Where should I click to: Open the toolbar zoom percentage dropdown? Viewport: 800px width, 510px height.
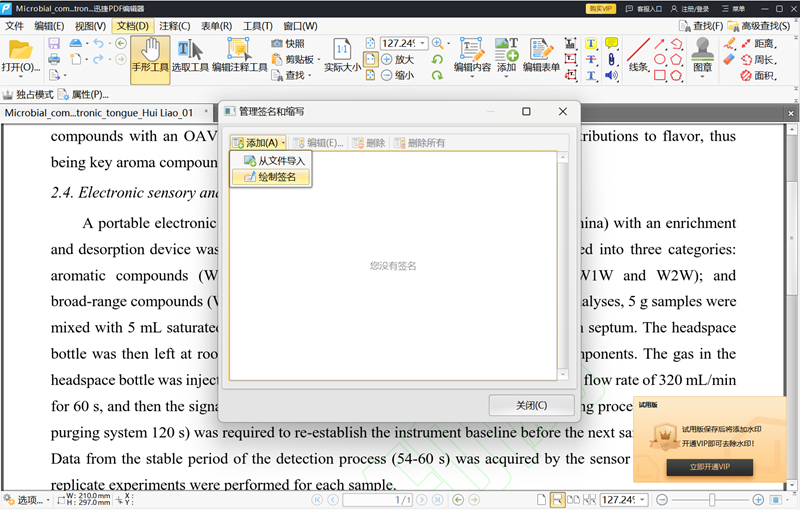point(423,43)
